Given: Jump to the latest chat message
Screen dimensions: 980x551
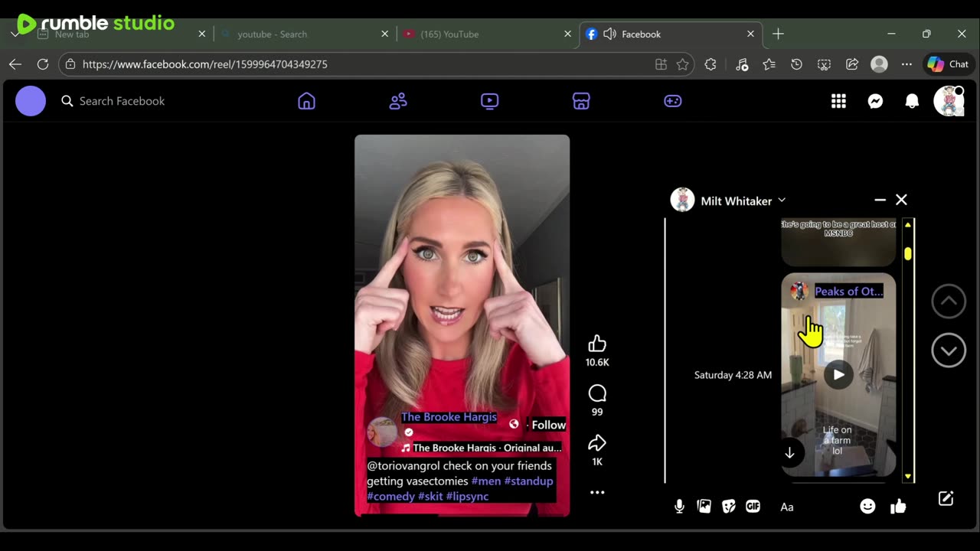Looking at the screenshot, I should point(789,453).
